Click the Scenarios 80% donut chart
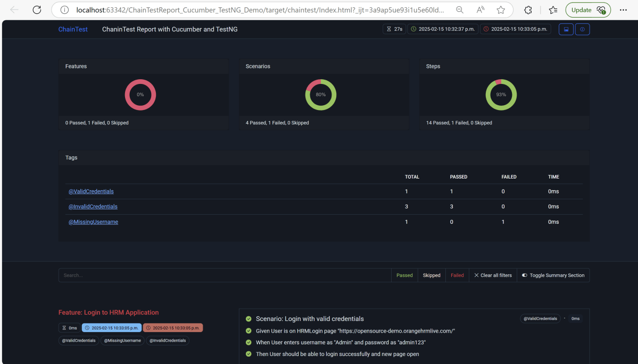The image size is (638, 364). 320,95
